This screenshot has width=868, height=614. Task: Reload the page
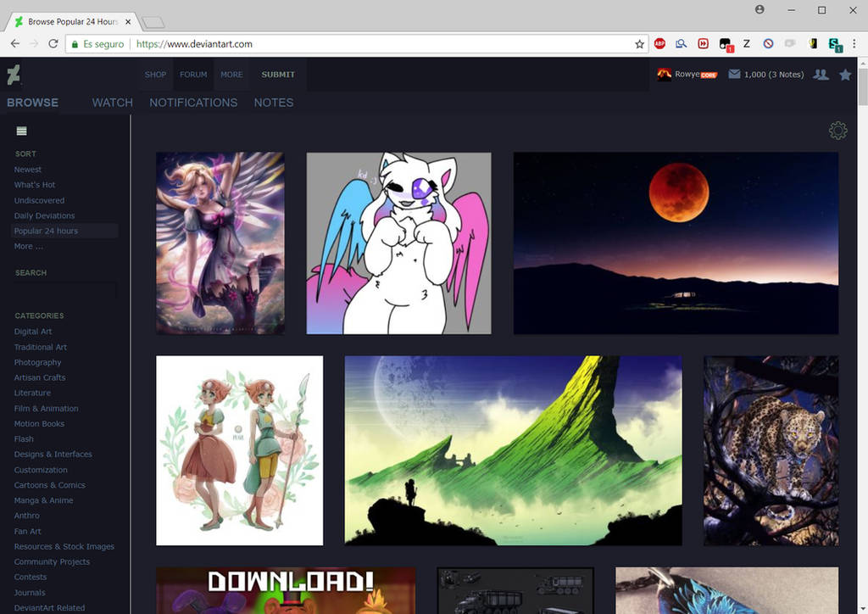[53, 44]
